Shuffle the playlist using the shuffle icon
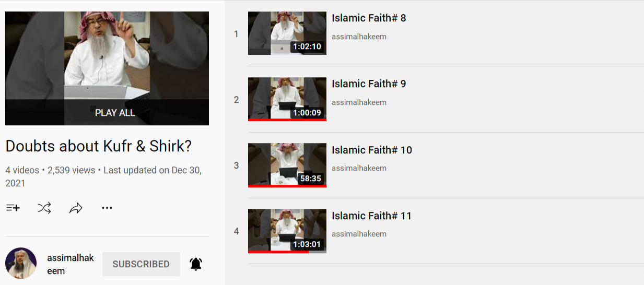The image size is (644, 285). click(x=44, y=208)
